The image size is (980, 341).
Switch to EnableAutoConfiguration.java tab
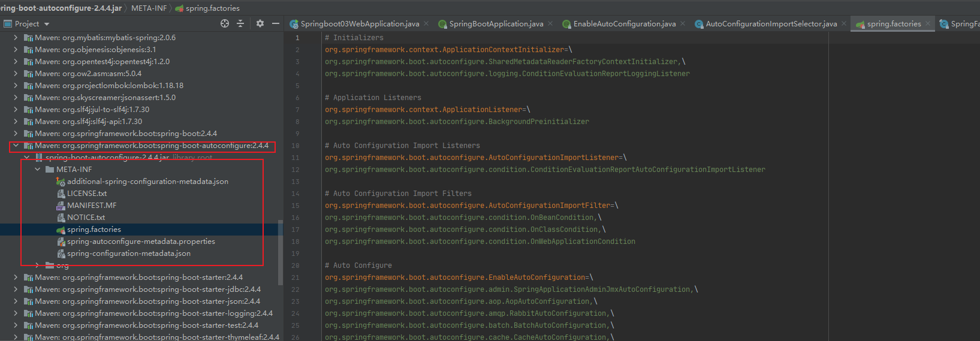(625, 24)
